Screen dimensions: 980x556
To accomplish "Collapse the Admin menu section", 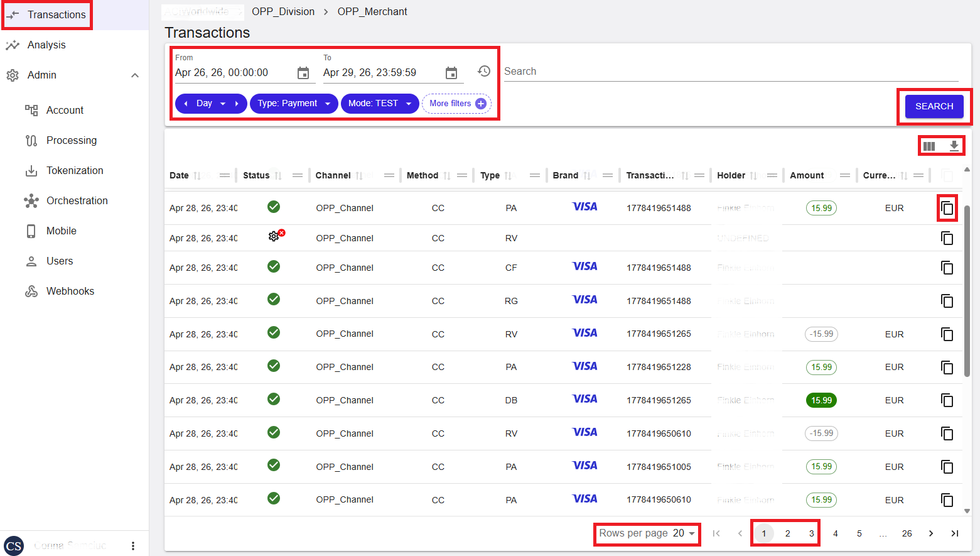I will (135, 75).
